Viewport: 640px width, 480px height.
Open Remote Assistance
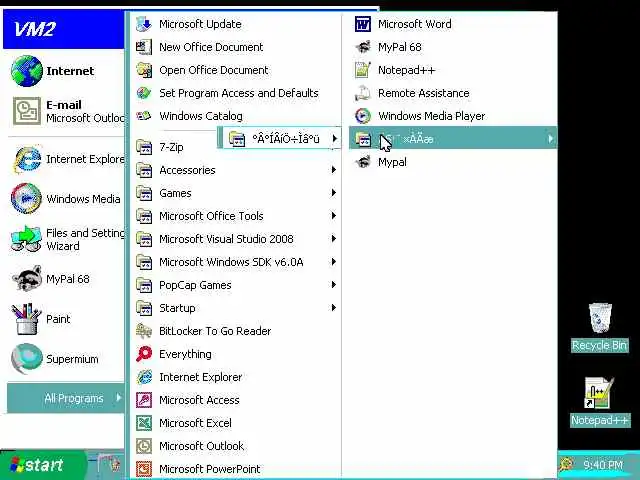tap(453, 93)
